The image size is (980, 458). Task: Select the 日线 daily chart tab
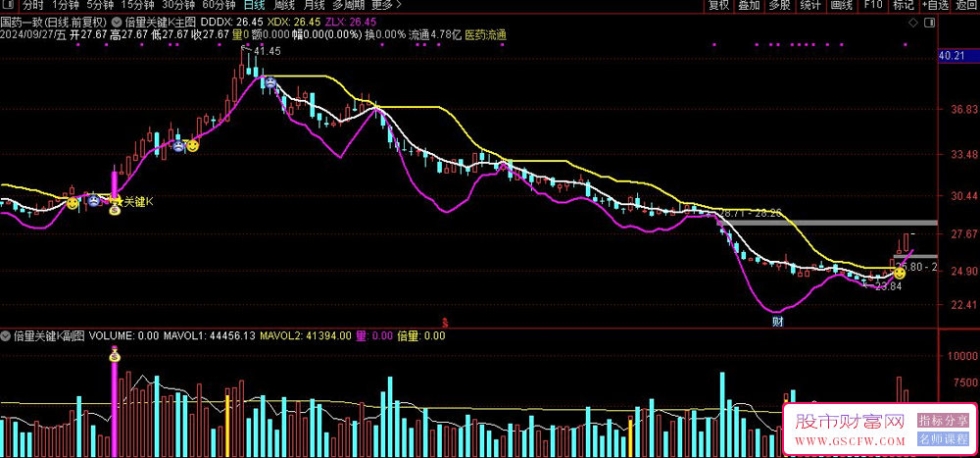[254, 6]
